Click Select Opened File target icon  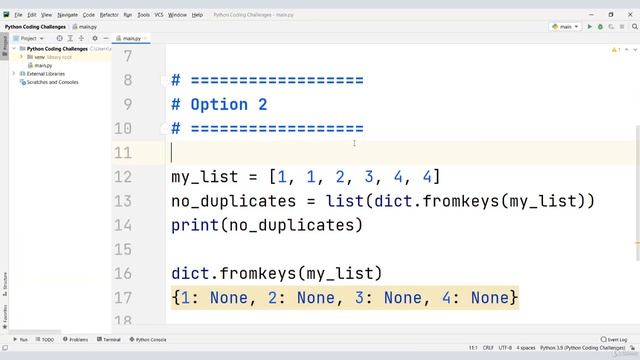60,38
